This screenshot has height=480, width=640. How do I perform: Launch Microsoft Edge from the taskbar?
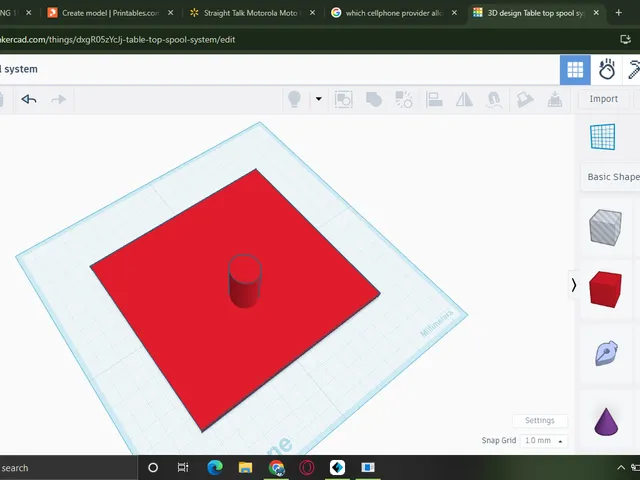215,468
